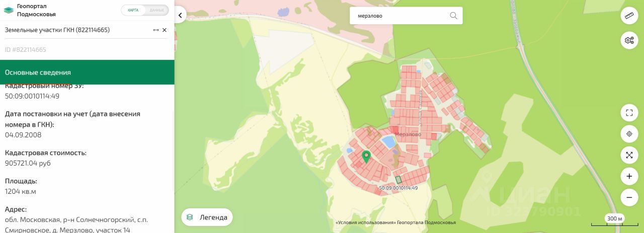Click the green map pin marker
The height and width of the screenshot is (233, 644).
click(366, 157)
